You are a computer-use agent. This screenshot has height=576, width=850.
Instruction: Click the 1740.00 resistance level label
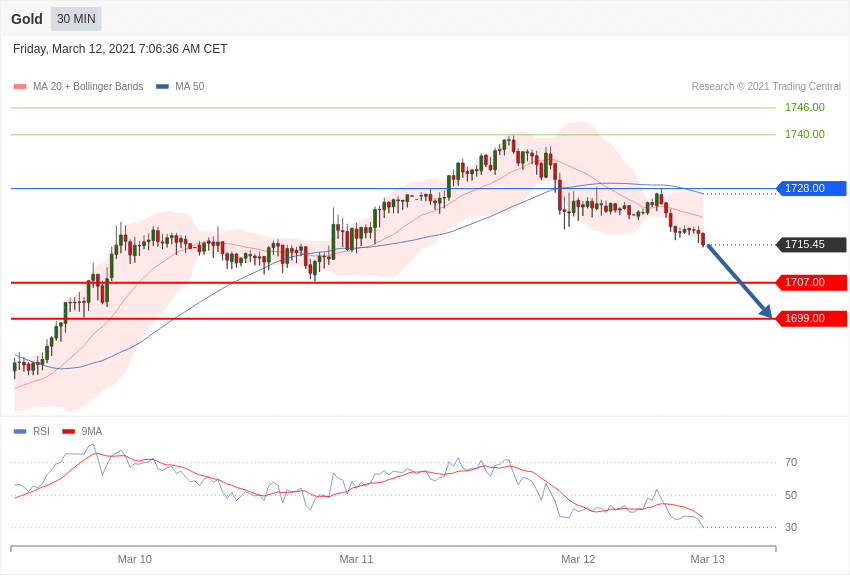(804, 134)
